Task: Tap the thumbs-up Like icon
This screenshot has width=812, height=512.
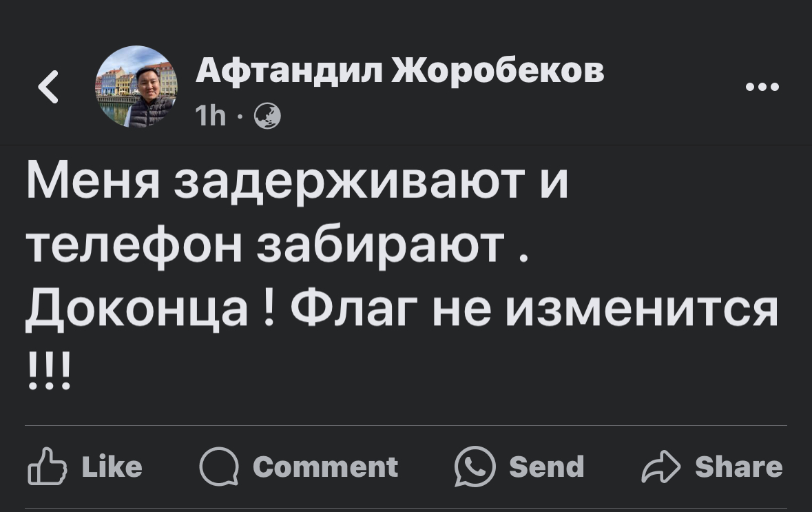Action: point(47,468)
